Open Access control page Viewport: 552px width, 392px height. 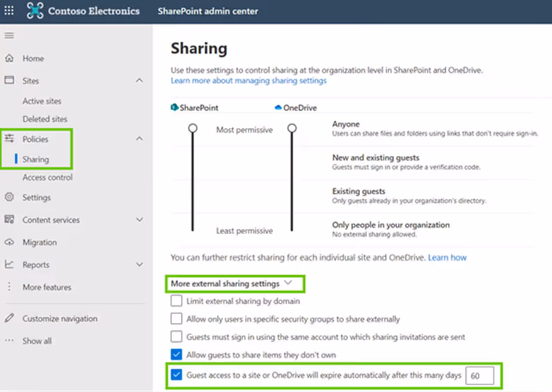[x=47, y=177]
